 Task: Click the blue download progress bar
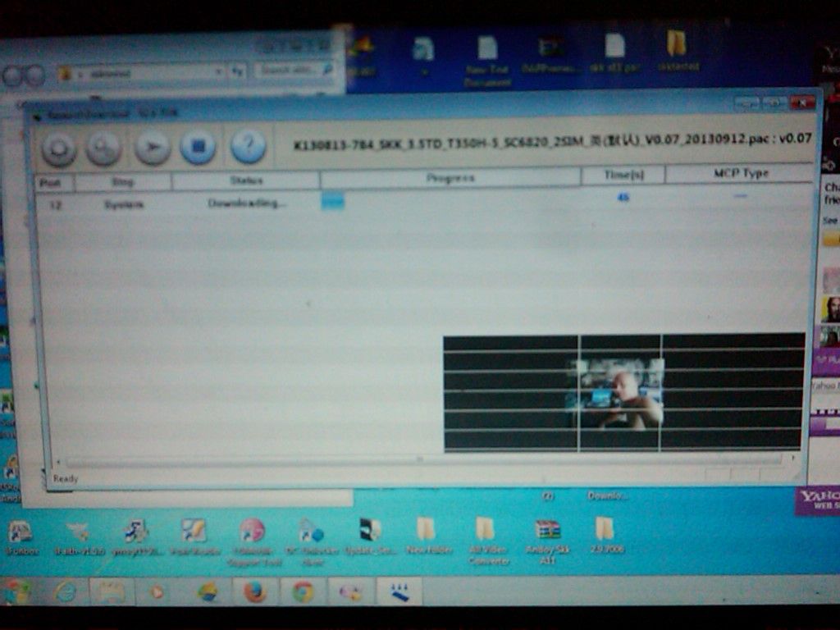click(333, 201)
